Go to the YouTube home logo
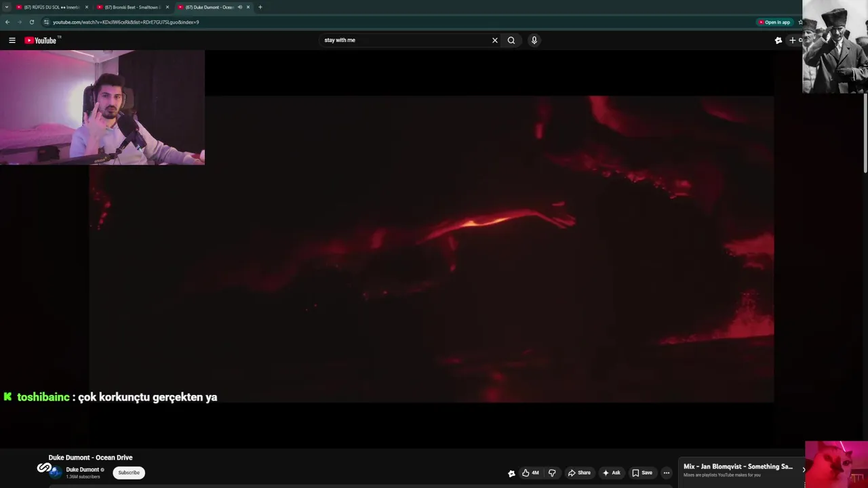Screen dimensions: 868x488 pos(42,40)
